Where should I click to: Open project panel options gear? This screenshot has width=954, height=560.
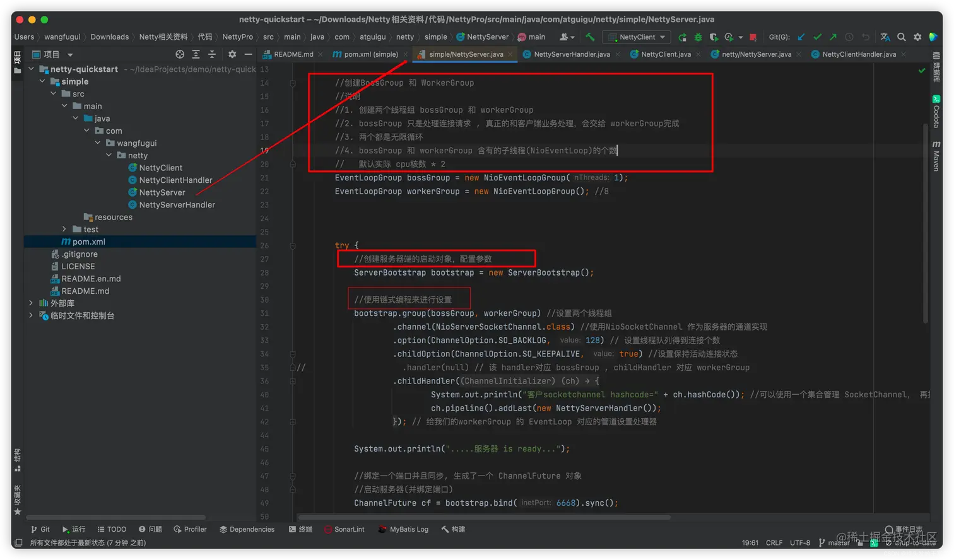tap(232, 54)
